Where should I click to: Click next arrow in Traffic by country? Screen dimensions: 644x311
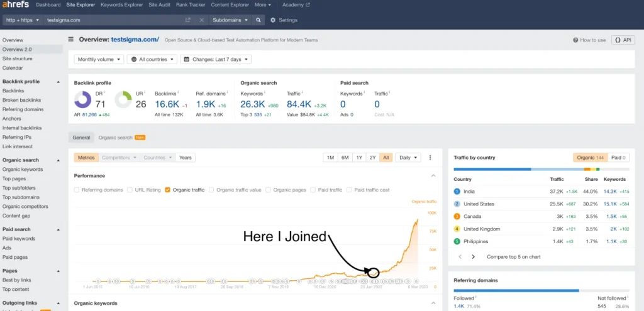click(473, 257)
